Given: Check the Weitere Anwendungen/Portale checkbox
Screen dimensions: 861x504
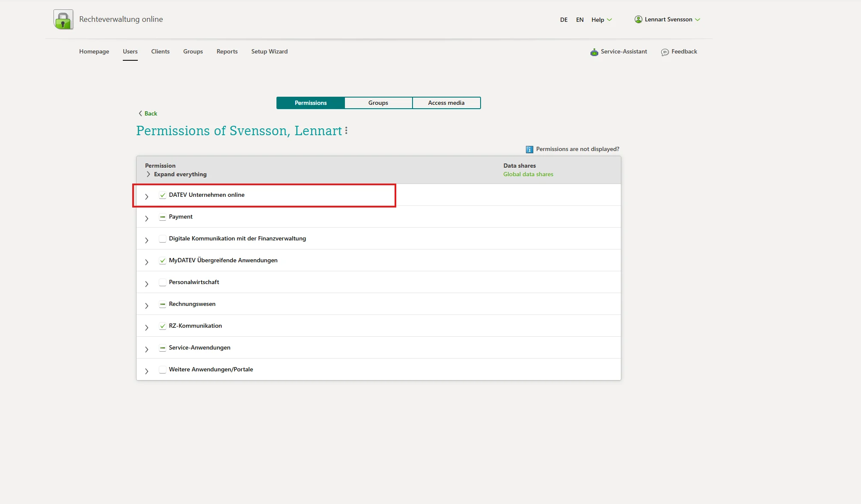Looking at the screenshot, I should pos(163,370).
